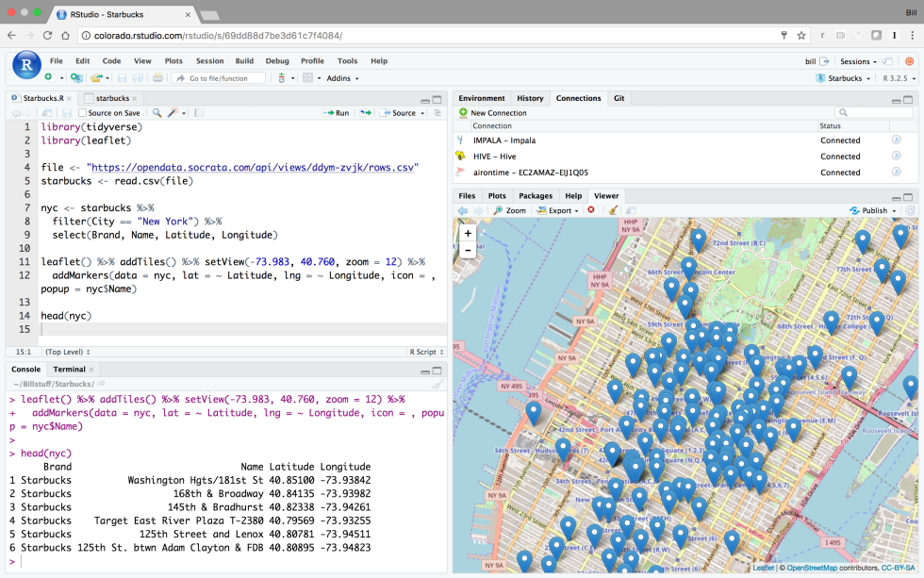Viewport: 924px width, 578px height.
Task: Toggle the Source on Save checkbox
Action: click(x=82, y=113)
